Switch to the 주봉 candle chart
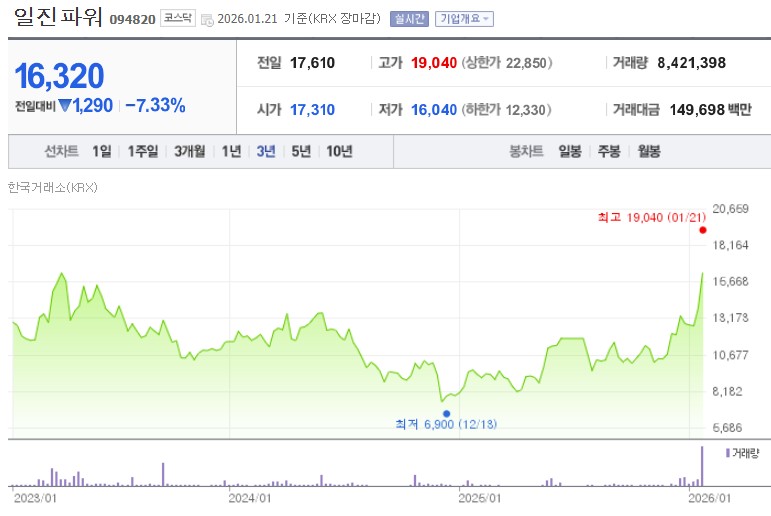This screenshot has height=516, width=771. (609, 151)
